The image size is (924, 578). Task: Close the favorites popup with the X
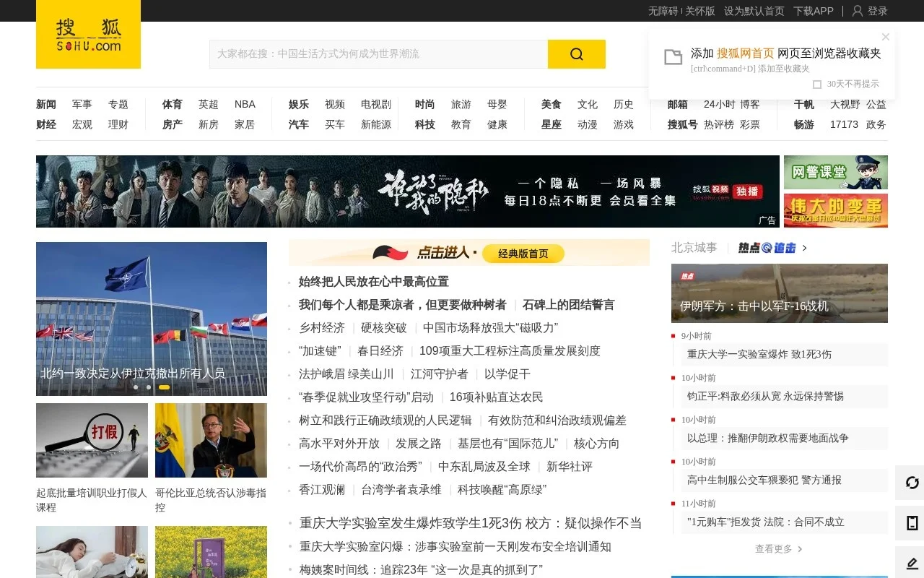[x=885, y=37]
